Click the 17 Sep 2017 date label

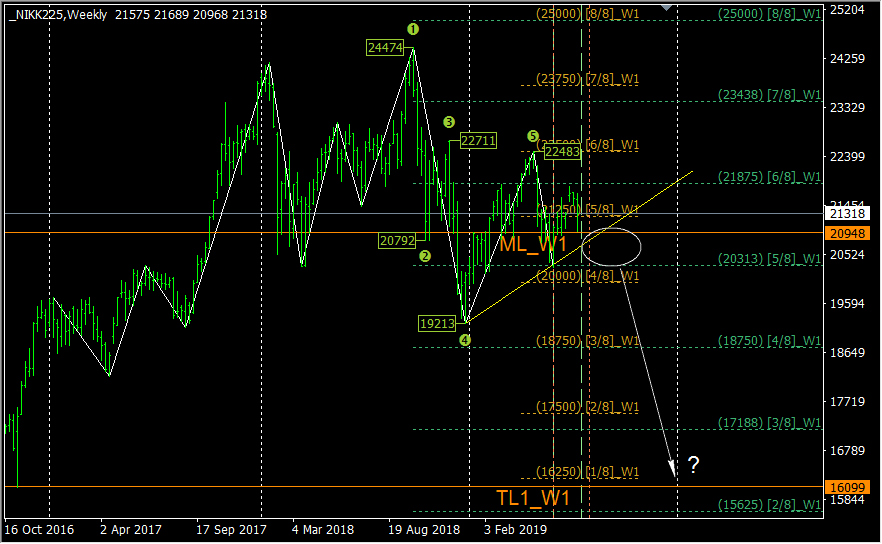pos(231,530)
